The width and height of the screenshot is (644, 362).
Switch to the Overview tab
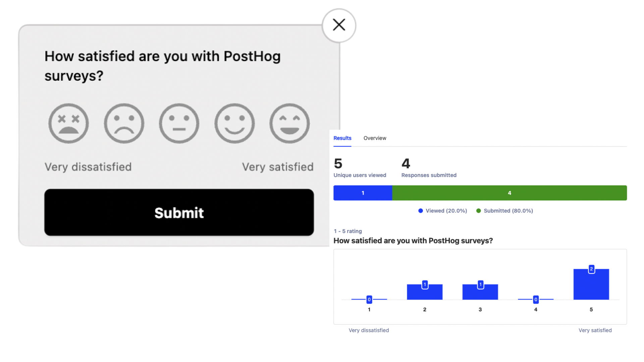(375, 138)
